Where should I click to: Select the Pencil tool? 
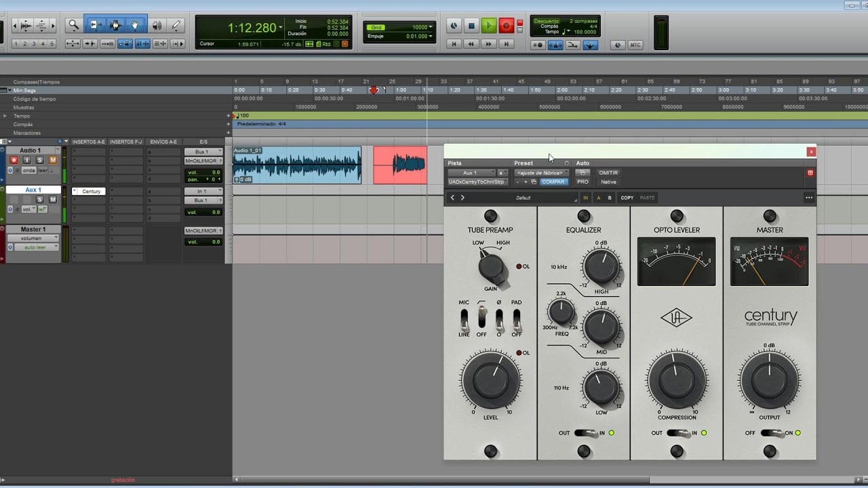pyautogui.click(x=176, y=26)
